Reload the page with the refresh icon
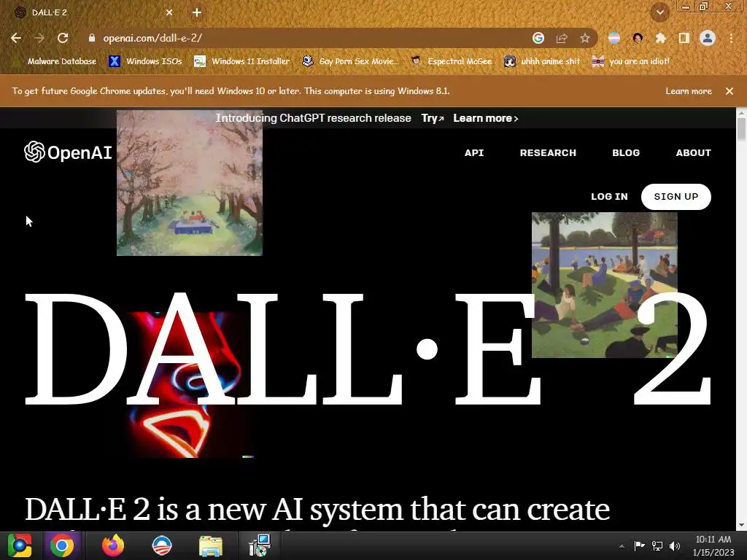 click(63, 38)
